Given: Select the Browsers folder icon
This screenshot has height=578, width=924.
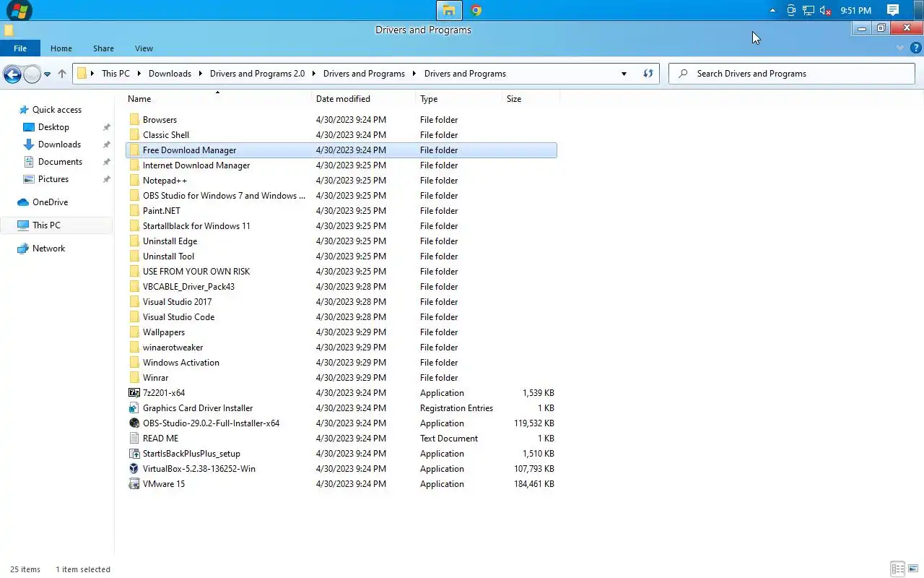Looking at the screenshot, I should pos(134,120).
